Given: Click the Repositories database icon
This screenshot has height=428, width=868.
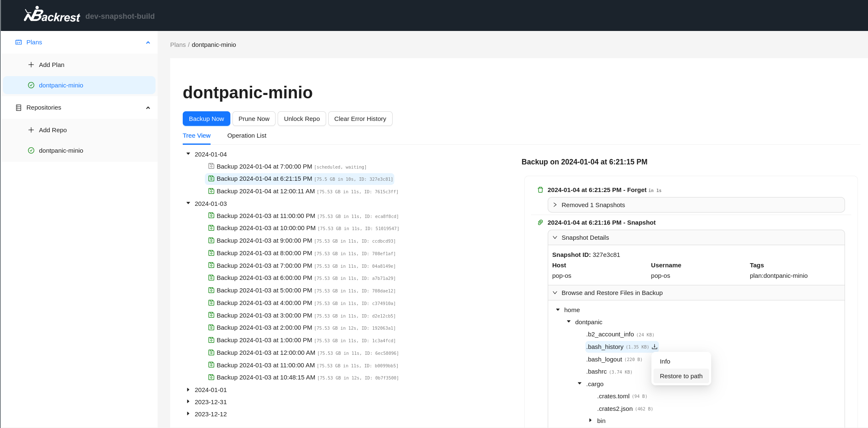Looking at the screenshot, I should coord(18,108).
